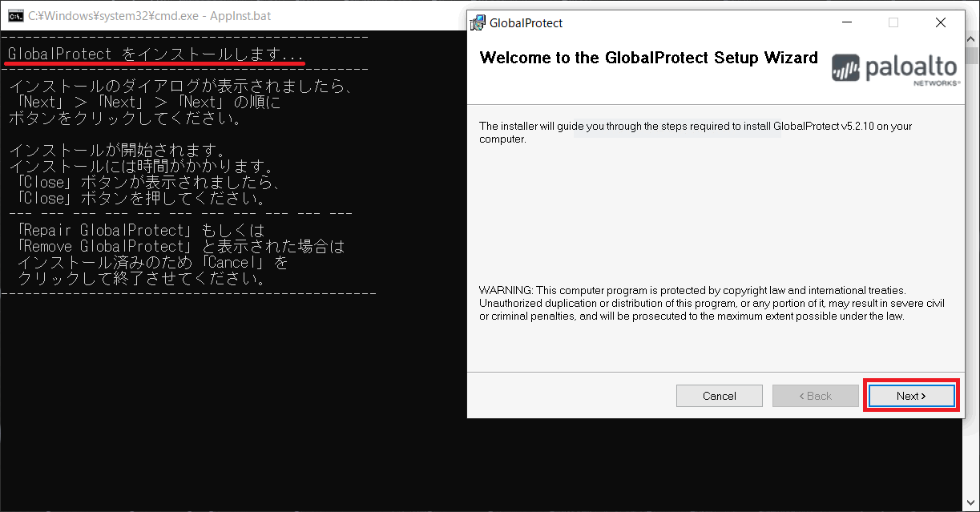
Task: Minimize the GlobalProtect setup window
Action: coord(846,22)
